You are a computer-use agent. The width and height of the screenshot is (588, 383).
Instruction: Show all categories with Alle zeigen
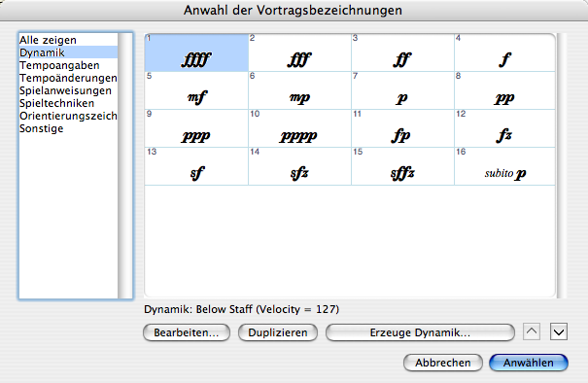point(68,40)
